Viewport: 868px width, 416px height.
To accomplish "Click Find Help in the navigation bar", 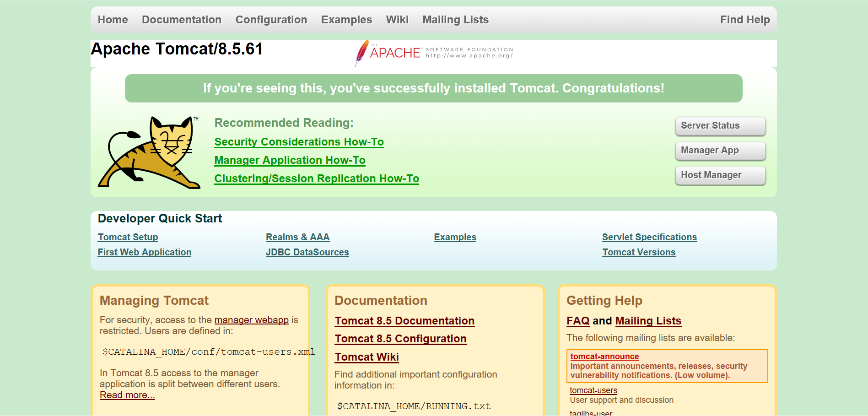I will tap(745, 20).
